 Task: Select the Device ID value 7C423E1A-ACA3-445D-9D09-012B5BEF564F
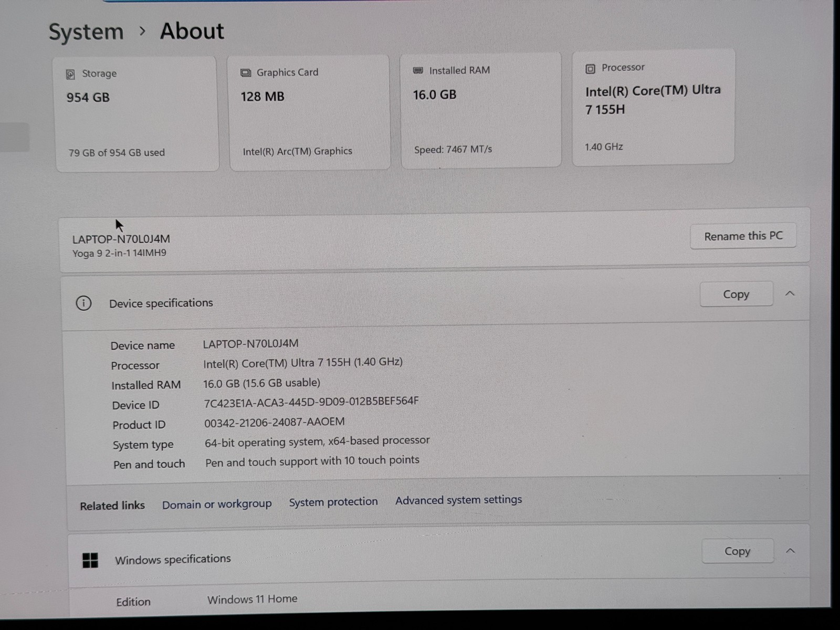coord(311,402)
